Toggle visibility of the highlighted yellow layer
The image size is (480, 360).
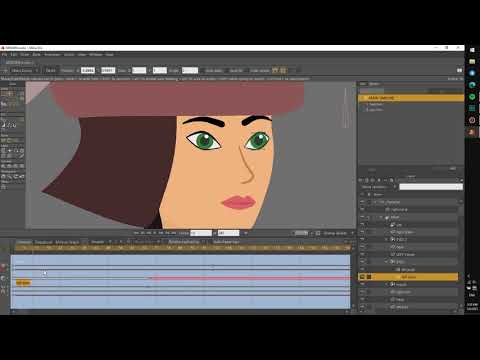click(x=362, y=277)
